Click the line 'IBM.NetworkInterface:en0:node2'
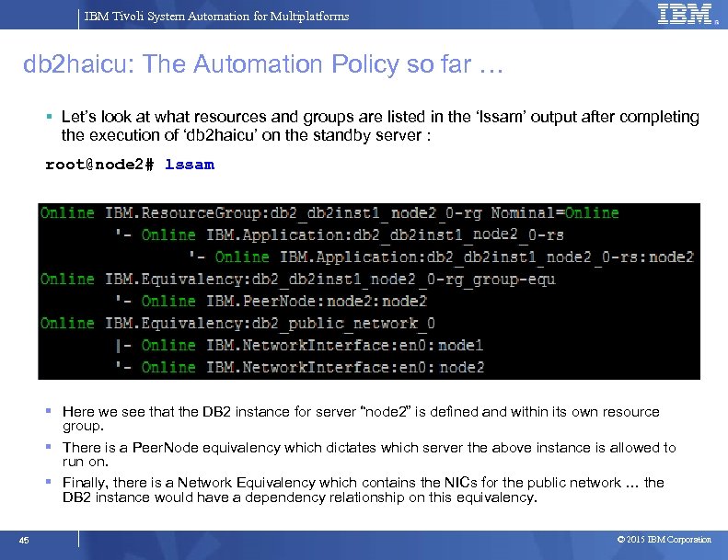Screen dimensions: 728x560 (345, 368)
